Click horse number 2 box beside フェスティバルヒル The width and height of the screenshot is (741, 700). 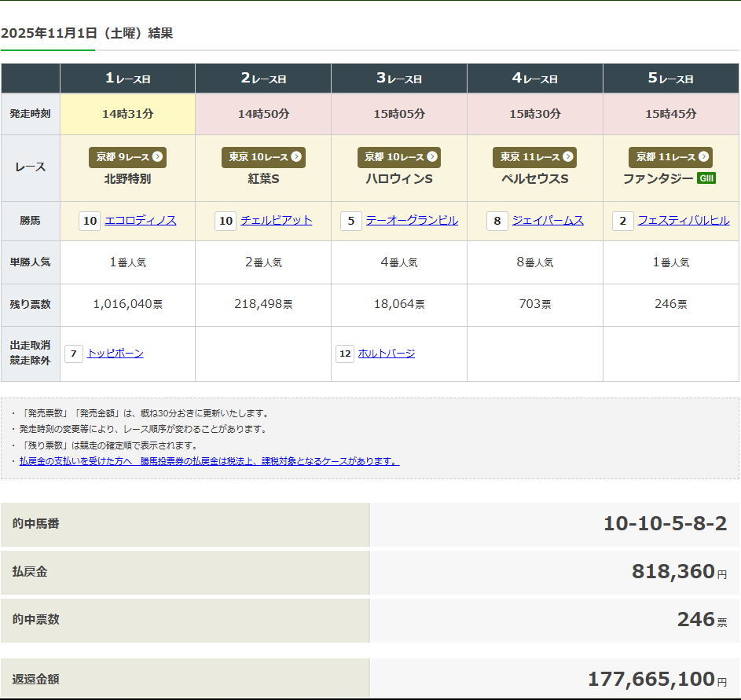(x=623, y=222)
